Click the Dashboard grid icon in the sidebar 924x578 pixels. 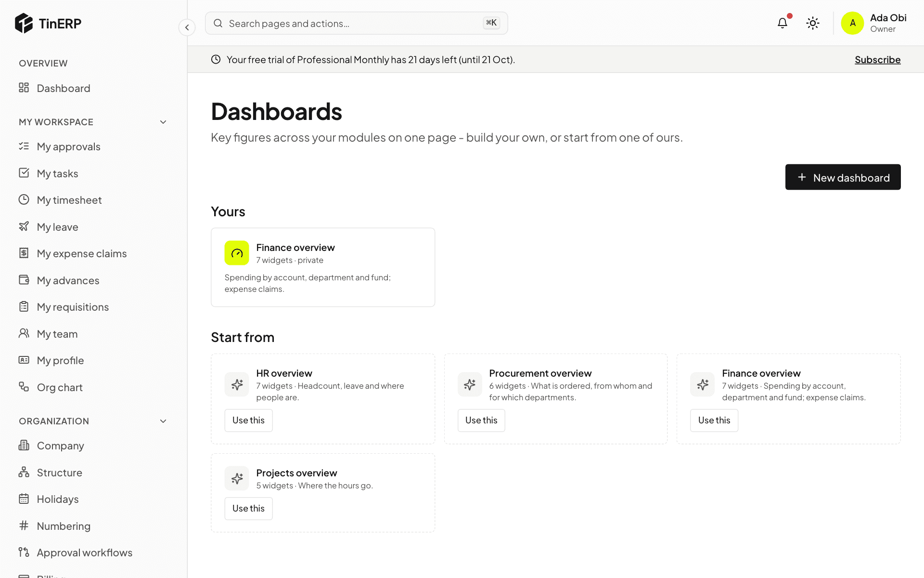(24, 88)
